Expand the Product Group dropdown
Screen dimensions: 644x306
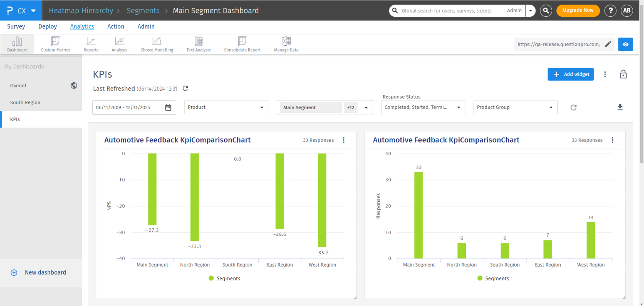point(515,107)
